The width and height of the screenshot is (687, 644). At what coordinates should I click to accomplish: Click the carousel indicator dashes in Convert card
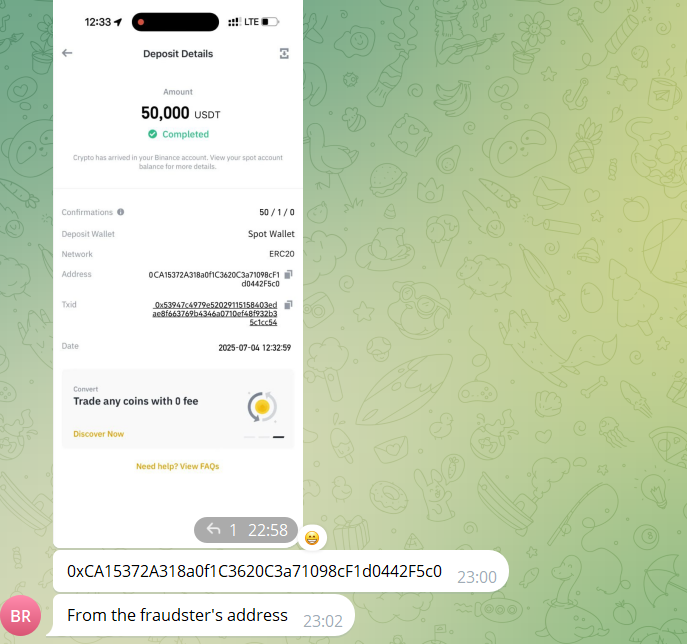(x=264, y=437)
